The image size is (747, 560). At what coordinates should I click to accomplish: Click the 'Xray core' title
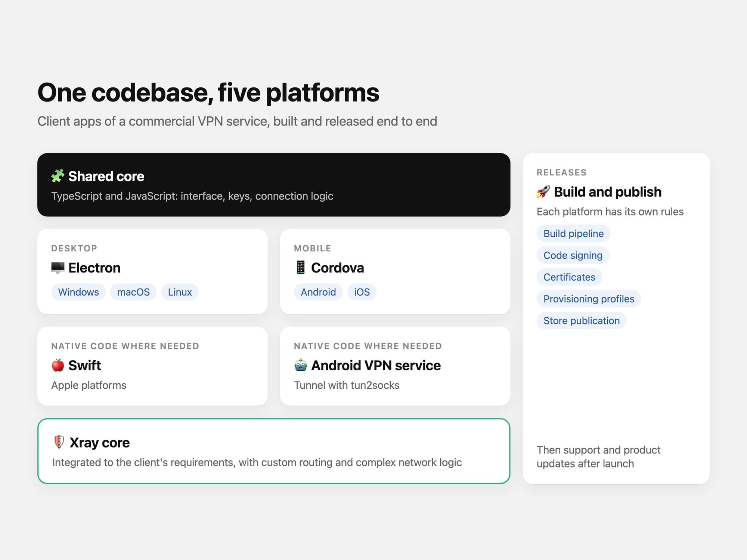99,442
